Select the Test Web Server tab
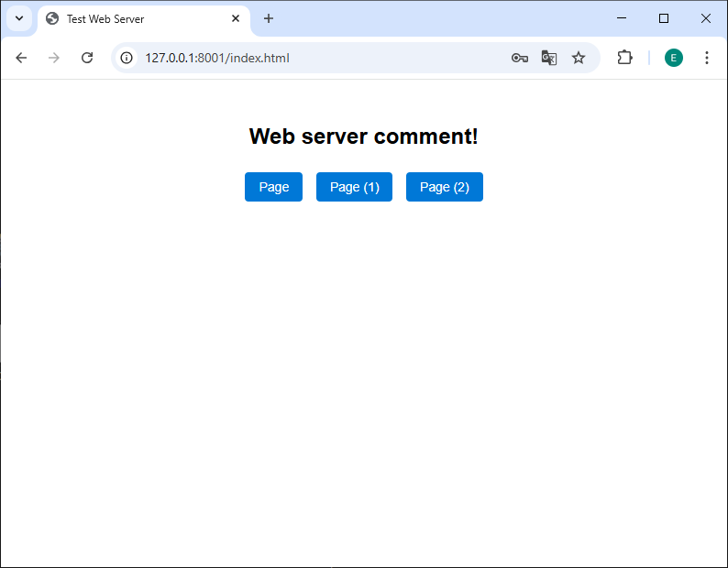 [x=138, y=19]
